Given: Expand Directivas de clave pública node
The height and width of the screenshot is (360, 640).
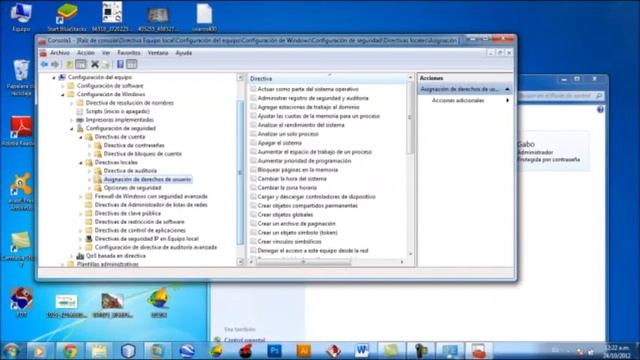Looking at the screenshot, I should 81,213.
